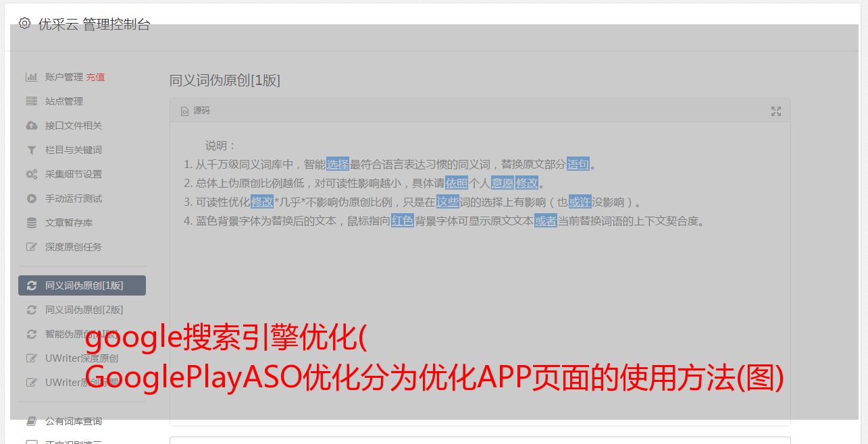Click the highlighted word 选择
Image resolution: width=868 pixels, height=444 pixels.
(x=338, y=164)
